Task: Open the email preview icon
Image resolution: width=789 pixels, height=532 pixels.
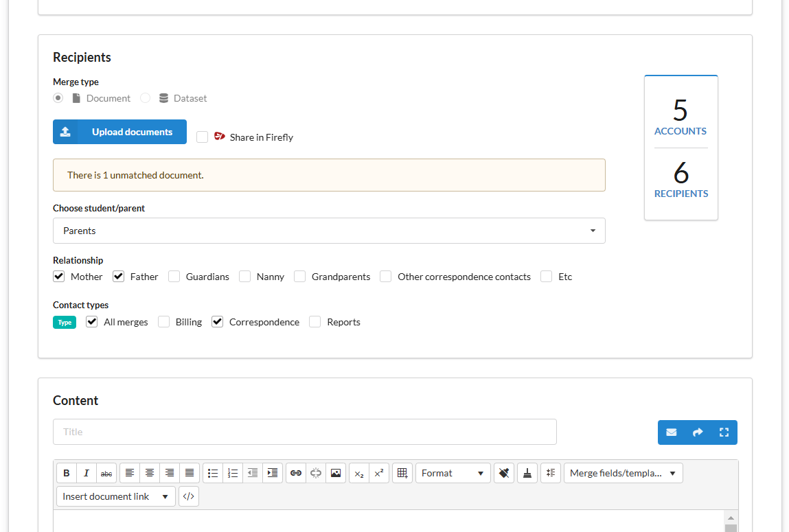Action: pos(671,432)
